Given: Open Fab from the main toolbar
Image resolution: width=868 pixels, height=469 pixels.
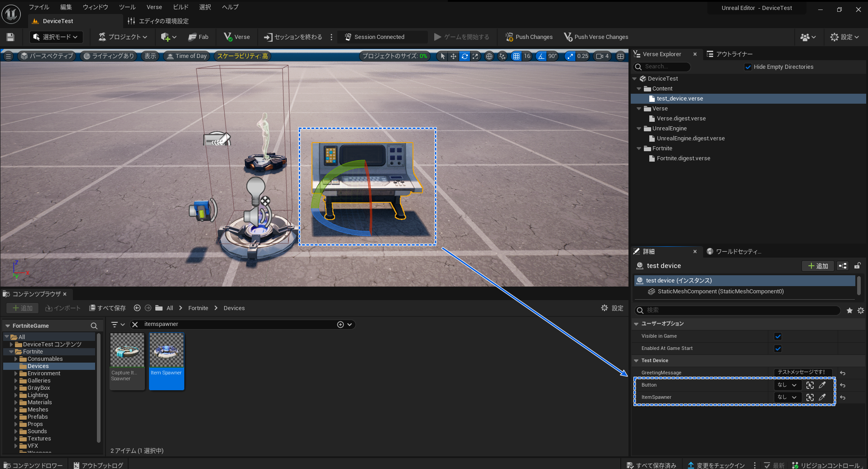Looking at the screenshot, I should pos(199,37).
